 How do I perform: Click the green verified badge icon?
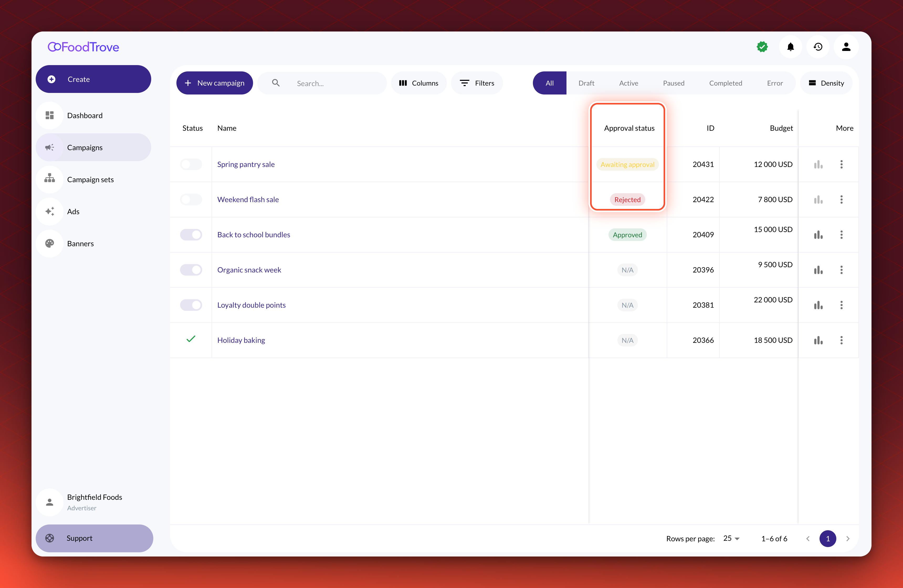click(762, 47)
